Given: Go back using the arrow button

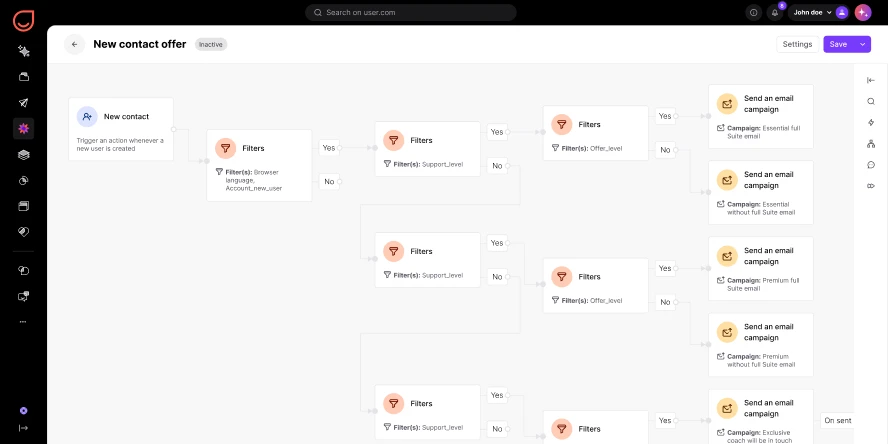Looking at the screenshot, I should [74, 44].
